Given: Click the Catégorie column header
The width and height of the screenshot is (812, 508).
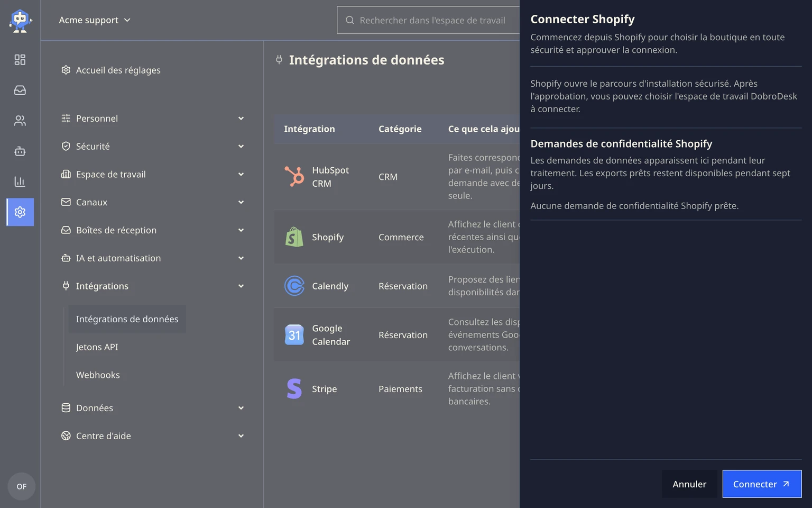Looking at the screenshot, I should [400, 129].
